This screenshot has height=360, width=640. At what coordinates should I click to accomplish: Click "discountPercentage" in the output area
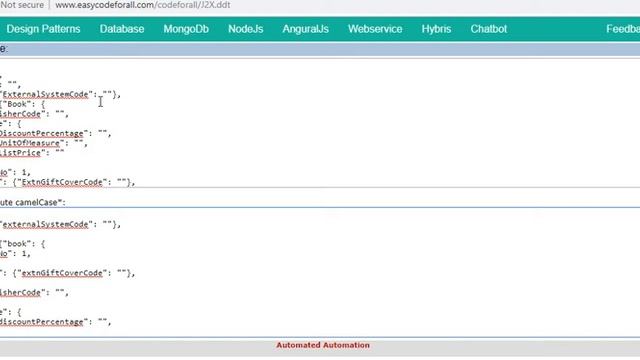(x=43, y=322)
